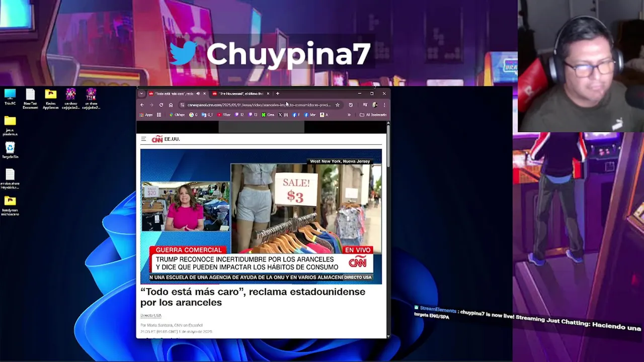Screen dimensions: 644x362
Task: Select the Recycle Bin
Action: (x=10, y=150)
